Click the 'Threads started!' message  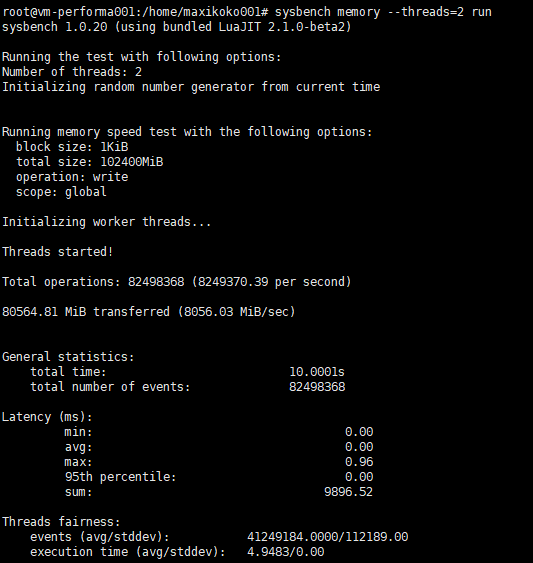tap(58, 252)
